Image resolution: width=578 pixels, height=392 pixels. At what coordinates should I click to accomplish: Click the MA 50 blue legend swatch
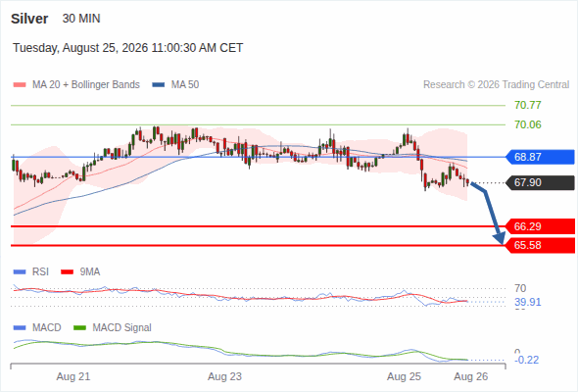(159, 85)
